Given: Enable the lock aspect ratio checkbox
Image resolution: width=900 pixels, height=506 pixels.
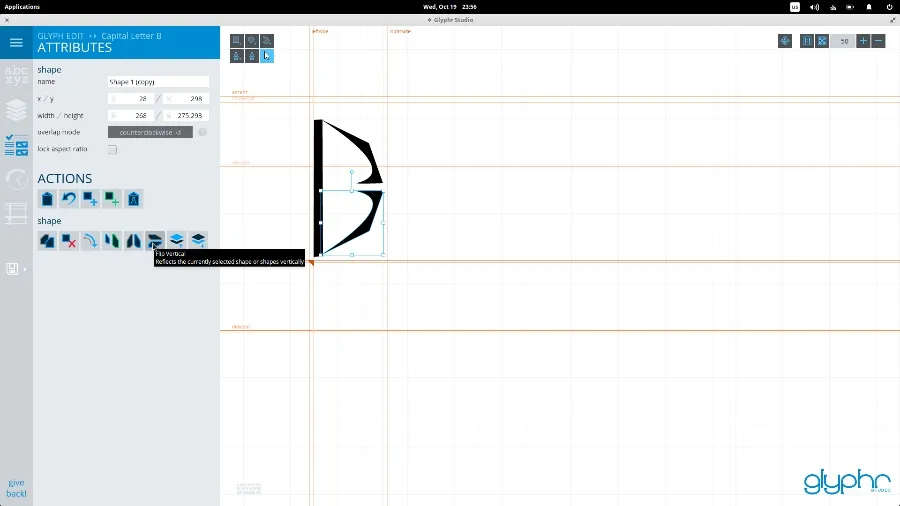Looking at the screenshot, I should (x=112, y=149).
